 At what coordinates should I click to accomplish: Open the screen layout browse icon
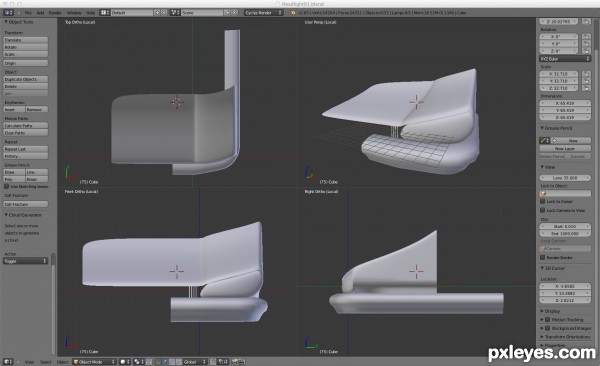(104, 13)
